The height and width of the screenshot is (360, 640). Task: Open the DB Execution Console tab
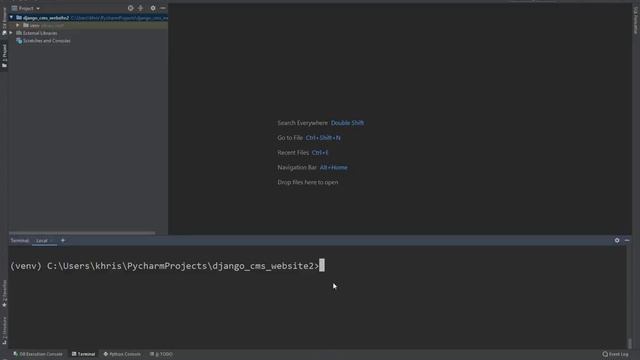(x=38, y=354)
